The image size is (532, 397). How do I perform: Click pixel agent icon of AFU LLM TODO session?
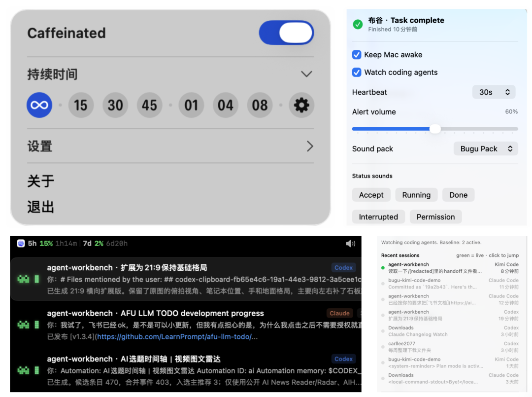pyautogui.click(x=24, y=325)
